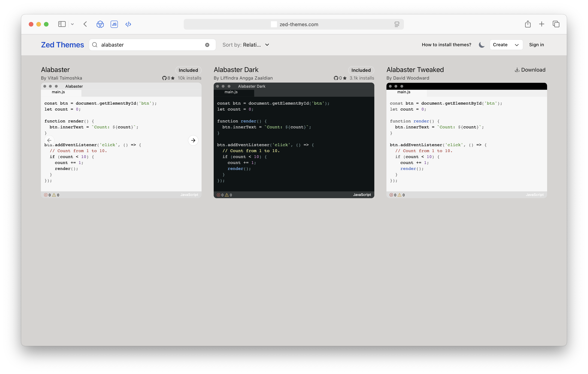The image size is (588, 374).
Task: Clear the search with the x icon
Action: (x=207, y=45)
